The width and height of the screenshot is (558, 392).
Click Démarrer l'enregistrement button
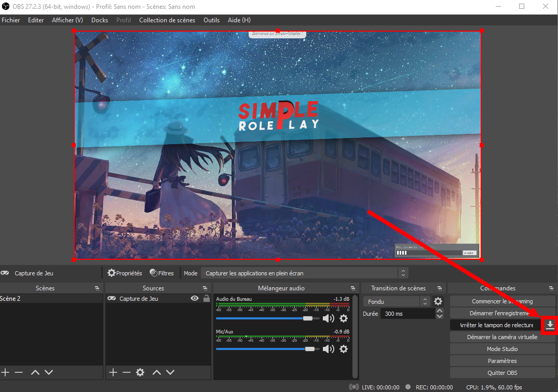point(502,313)
